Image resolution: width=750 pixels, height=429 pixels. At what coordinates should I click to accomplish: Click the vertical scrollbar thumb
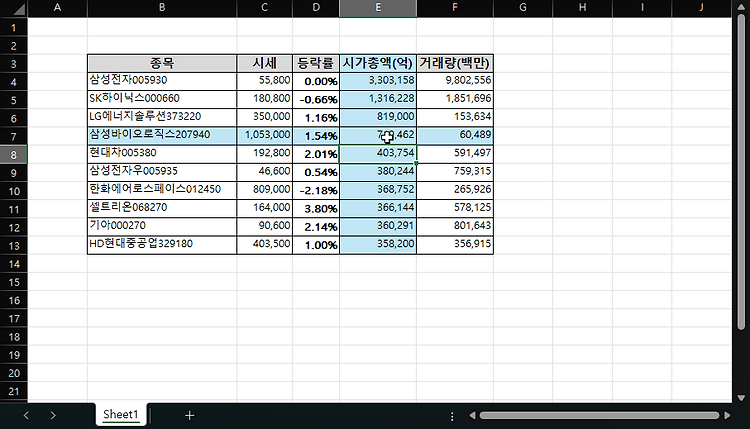[x=741, y=172]
